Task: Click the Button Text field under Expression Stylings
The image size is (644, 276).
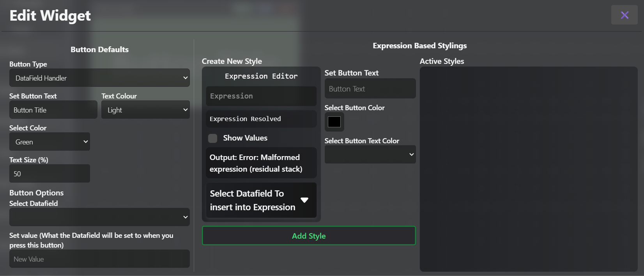Action: [x=370, y=89]
